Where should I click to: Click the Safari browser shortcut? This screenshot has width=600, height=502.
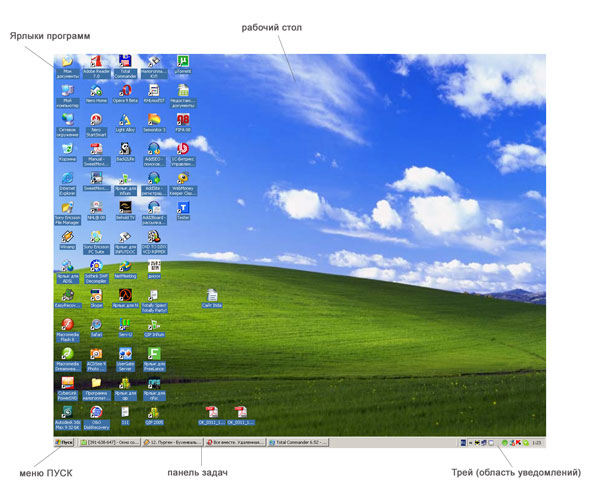[96, 328]
